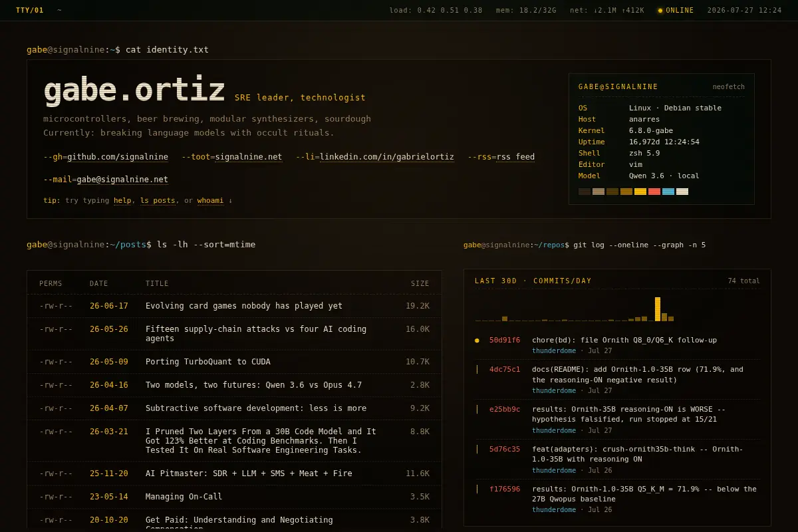This screenshot has width=798, height=532.
Task: Click the 'git log --oneline --graph -n 5' command
Action: click(640, 245)
